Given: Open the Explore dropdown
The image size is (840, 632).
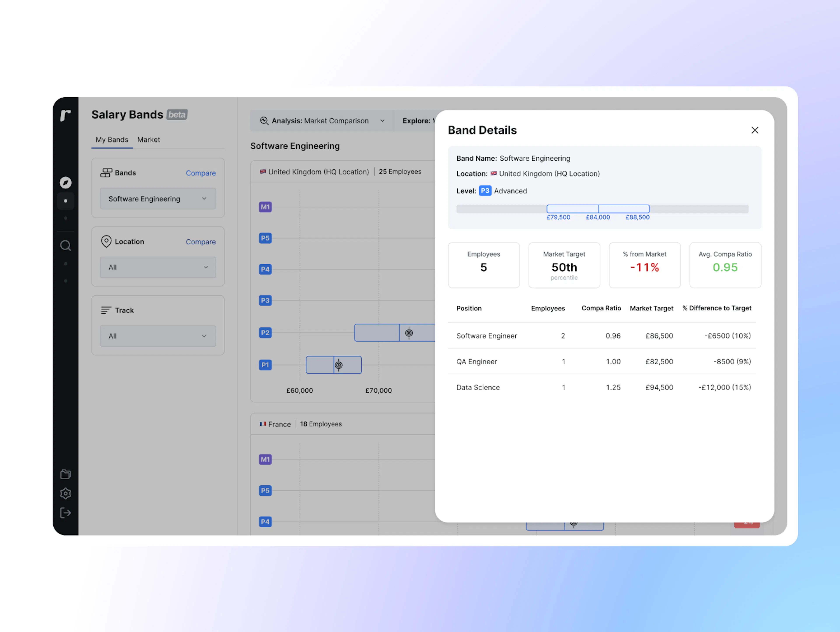Looking at the screenshot, I should [x=415, y=121].
